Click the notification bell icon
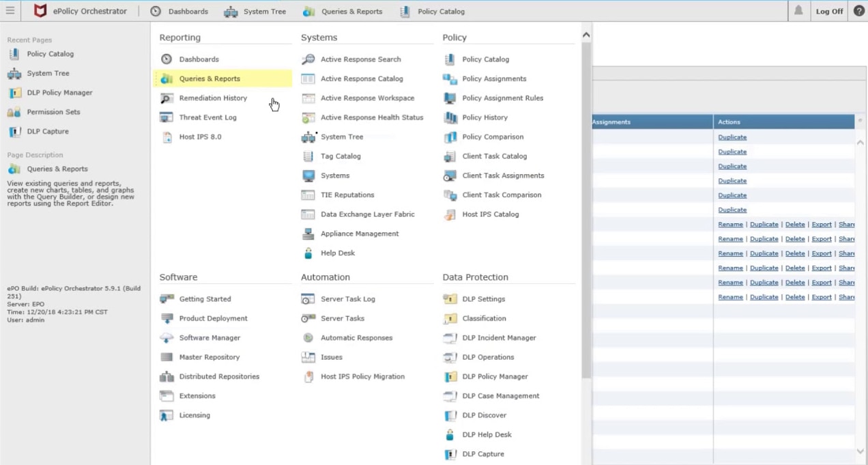 point(797,11)
